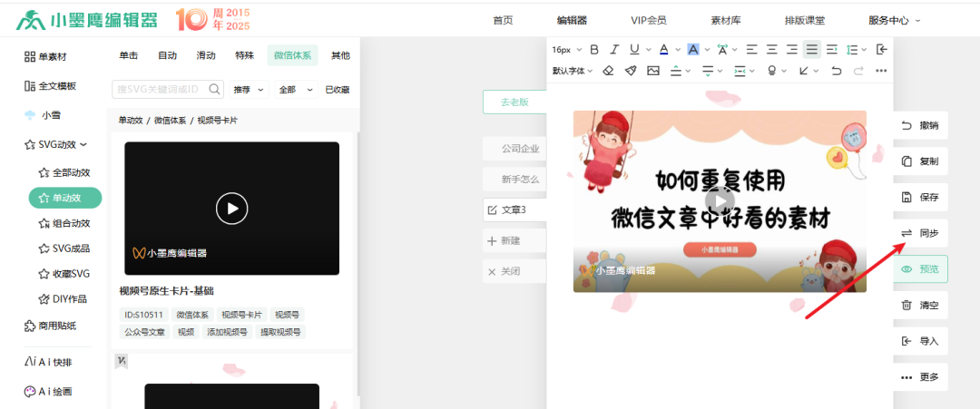Click the 保存 button
Viewport: 980px width, 409px height.
[x=920, y=198]
